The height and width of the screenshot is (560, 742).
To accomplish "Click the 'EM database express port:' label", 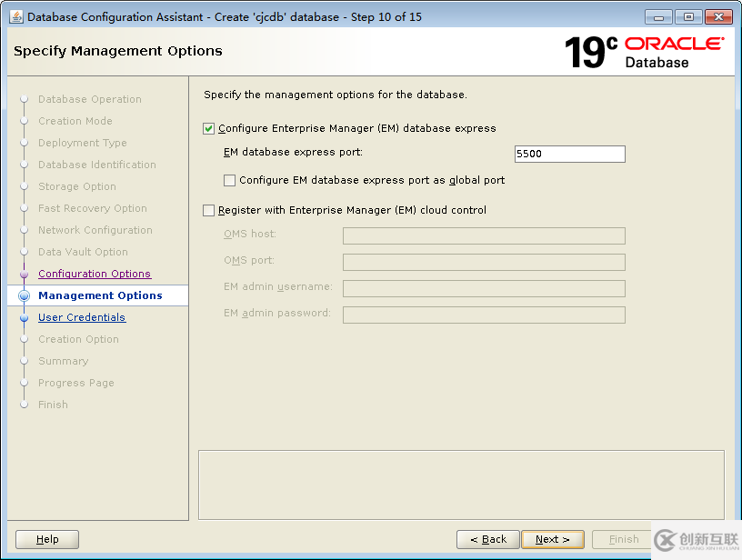I will click(x=293, y=153).
